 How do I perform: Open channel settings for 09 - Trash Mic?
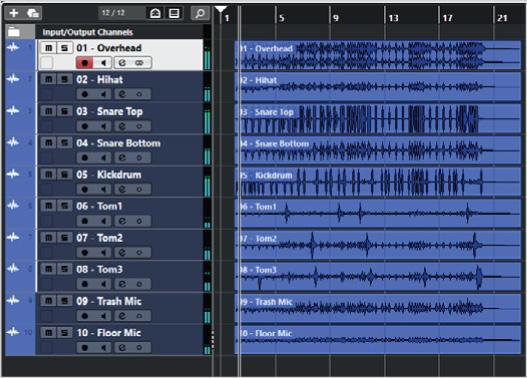pos(122,316)
